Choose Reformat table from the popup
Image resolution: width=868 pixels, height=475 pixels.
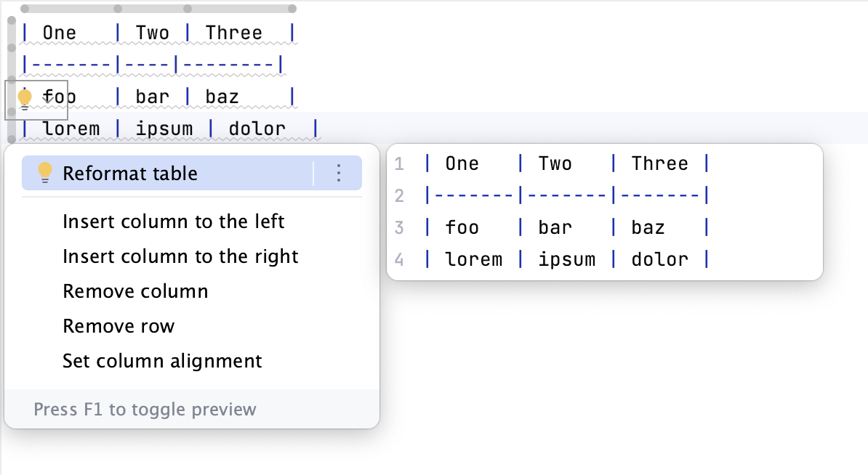coord(131,173)
